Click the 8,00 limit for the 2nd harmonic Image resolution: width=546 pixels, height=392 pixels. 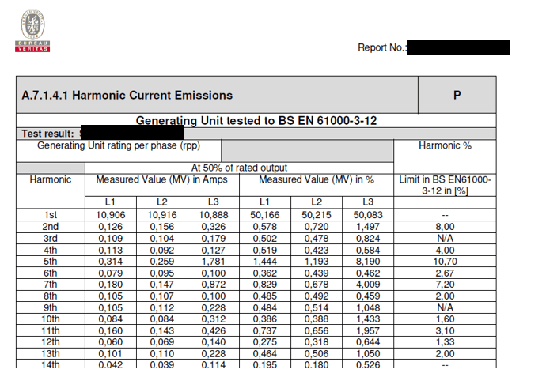445,226
